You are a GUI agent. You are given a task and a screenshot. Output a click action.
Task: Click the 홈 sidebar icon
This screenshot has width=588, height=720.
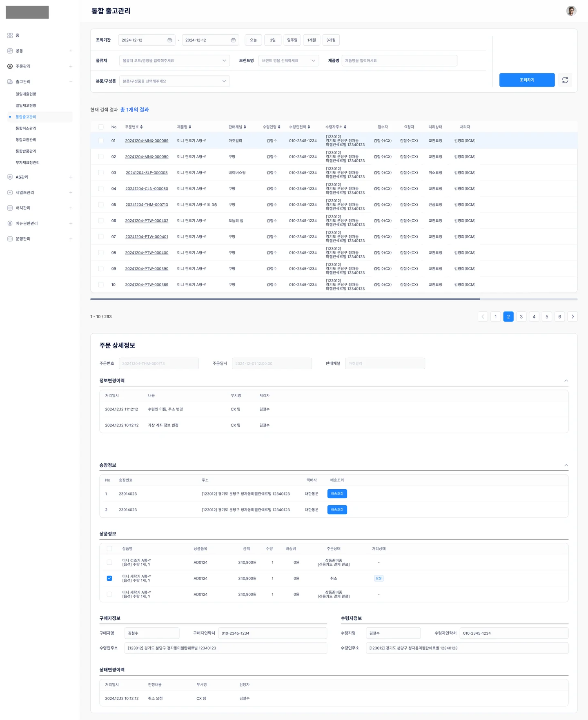[x=10, y=36]
